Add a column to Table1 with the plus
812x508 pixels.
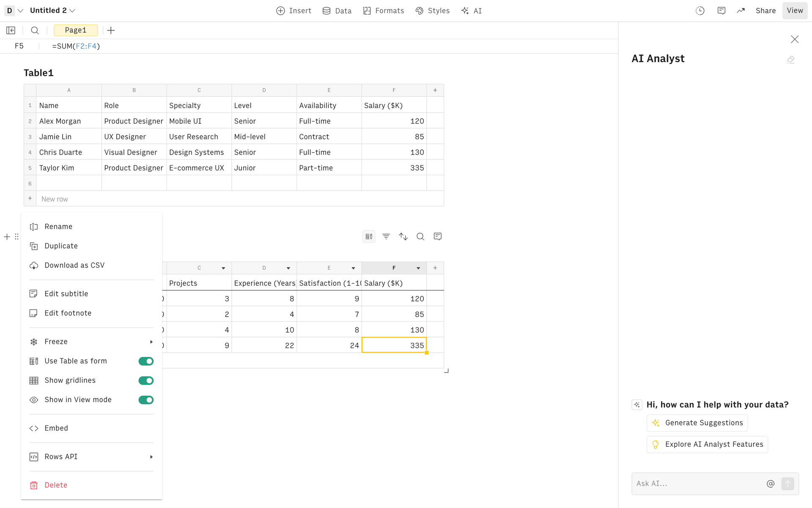(x=435, y=90)
